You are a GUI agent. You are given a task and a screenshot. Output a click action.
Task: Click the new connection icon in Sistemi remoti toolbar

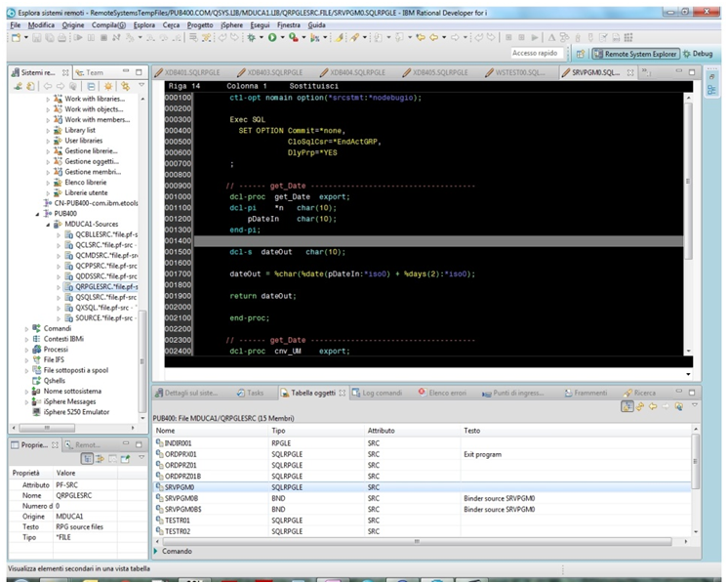19,86
